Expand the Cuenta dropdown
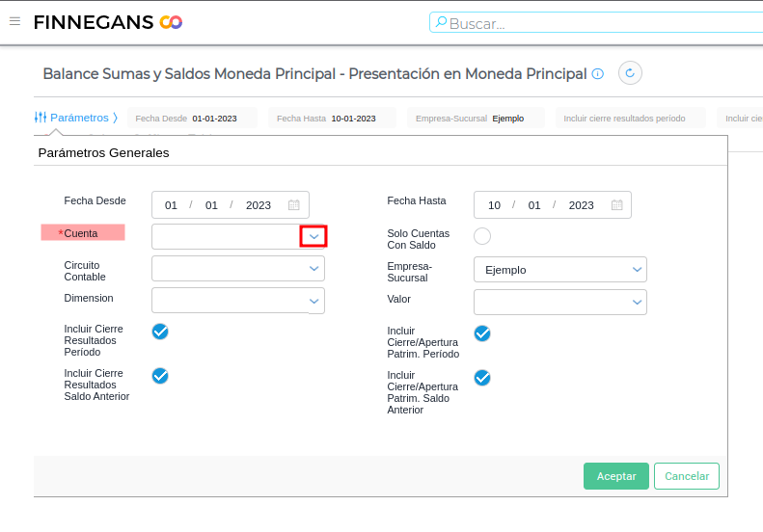 coord(313,236)
